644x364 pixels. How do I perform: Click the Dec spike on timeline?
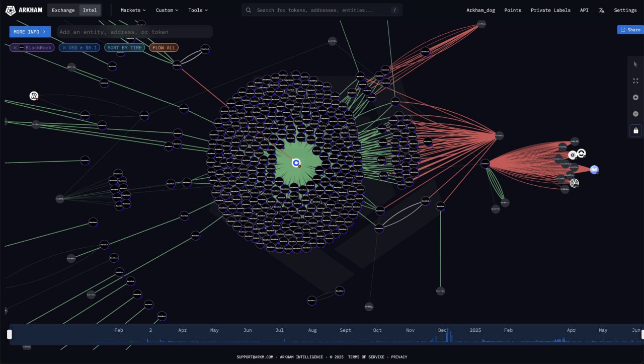[447, 335]
